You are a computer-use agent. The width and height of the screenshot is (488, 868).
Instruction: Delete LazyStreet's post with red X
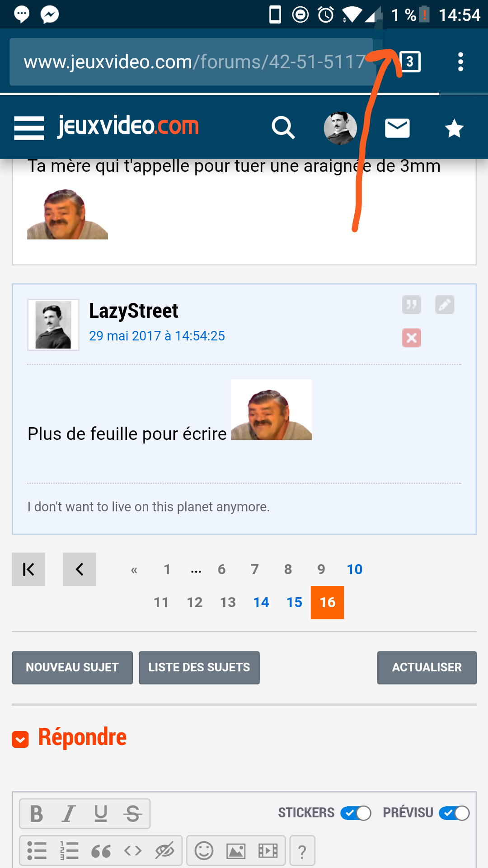[x=411, y=338]
